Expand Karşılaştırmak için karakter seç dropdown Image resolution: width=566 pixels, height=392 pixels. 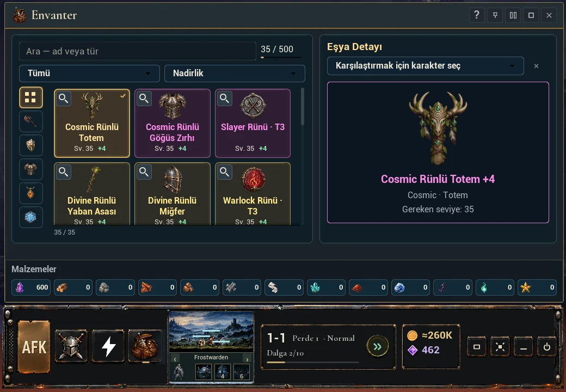[425, 66]
